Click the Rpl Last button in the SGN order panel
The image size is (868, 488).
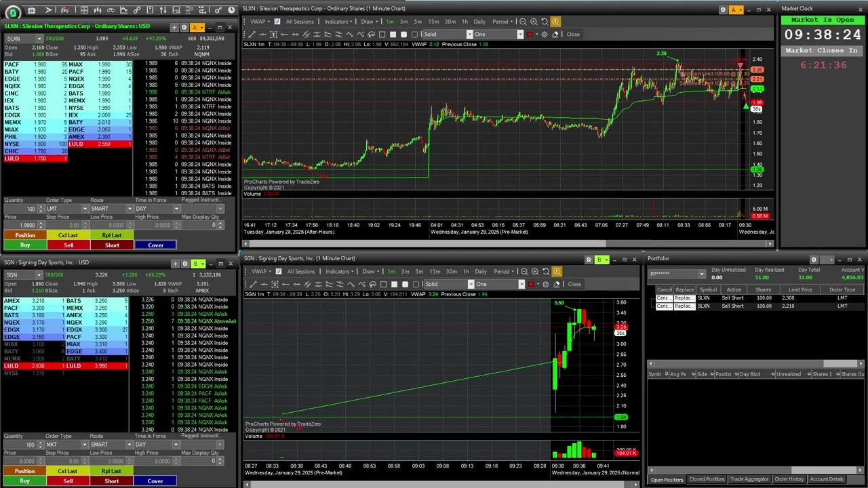coord(111,471)
